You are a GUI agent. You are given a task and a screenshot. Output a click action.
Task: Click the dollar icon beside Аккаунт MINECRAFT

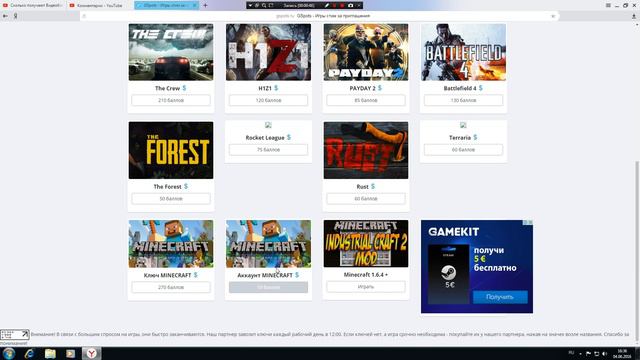(297, 275)
